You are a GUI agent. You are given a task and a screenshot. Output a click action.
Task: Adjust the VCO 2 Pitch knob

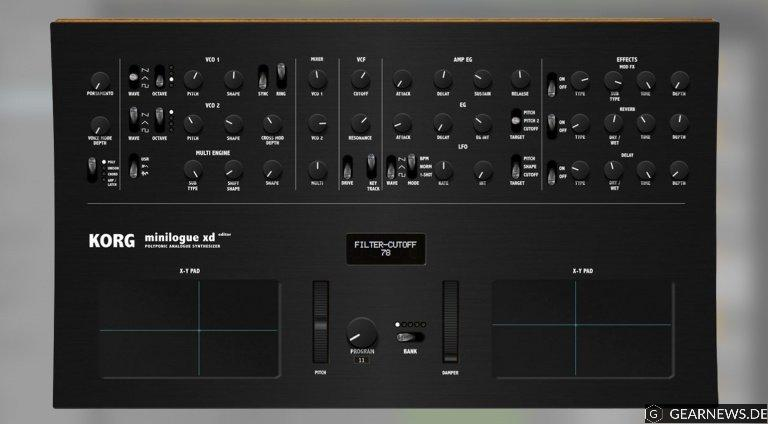(x=193, y=124)
